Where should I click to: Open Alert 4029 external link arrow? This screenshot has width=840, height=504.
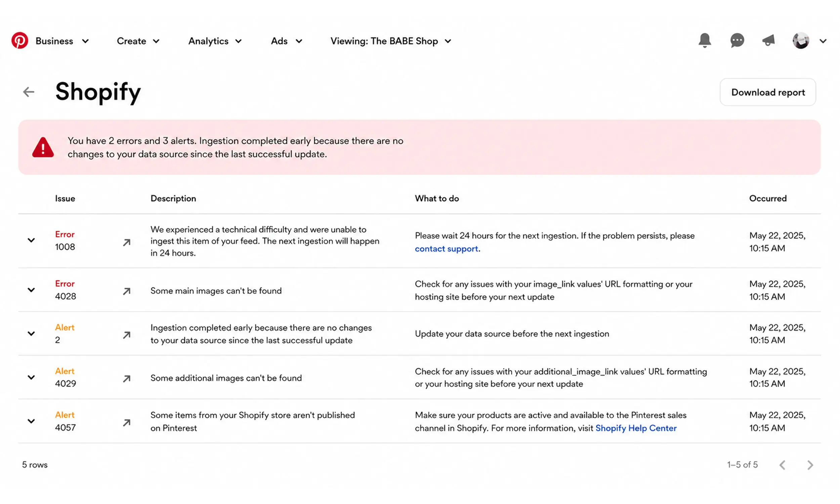[126, 379]
